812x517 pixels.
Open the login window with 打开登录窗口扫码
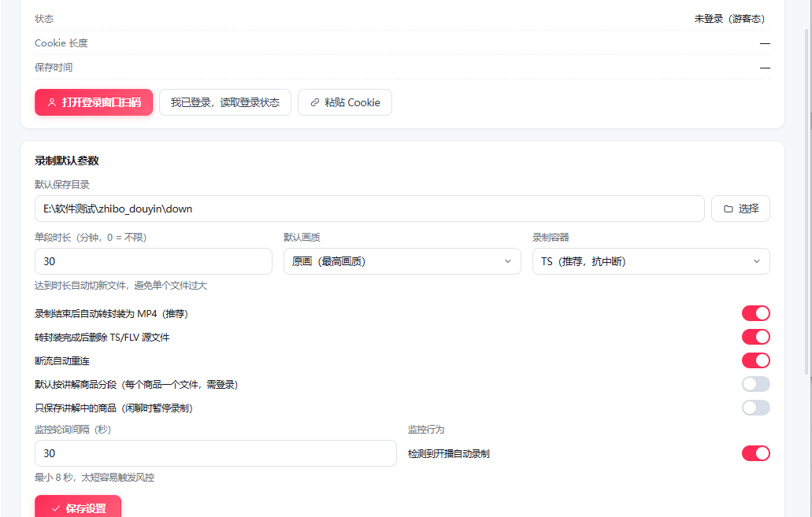(94, 102)
